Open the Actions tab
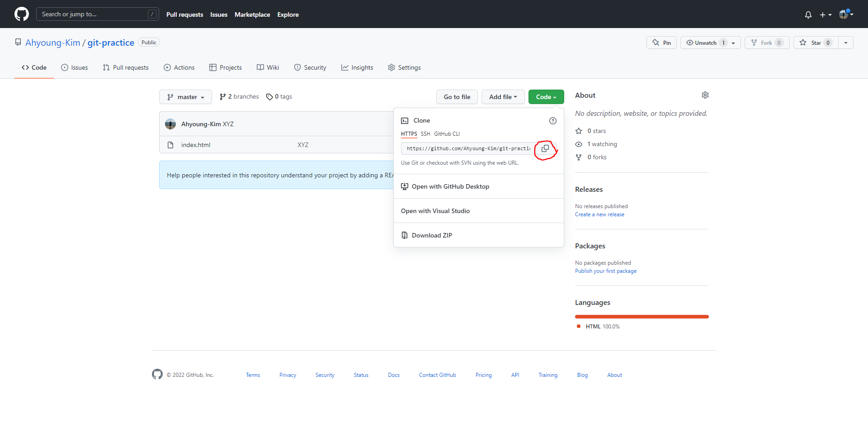The width and height of the screenshot is (868, 423). coord(179,67)
